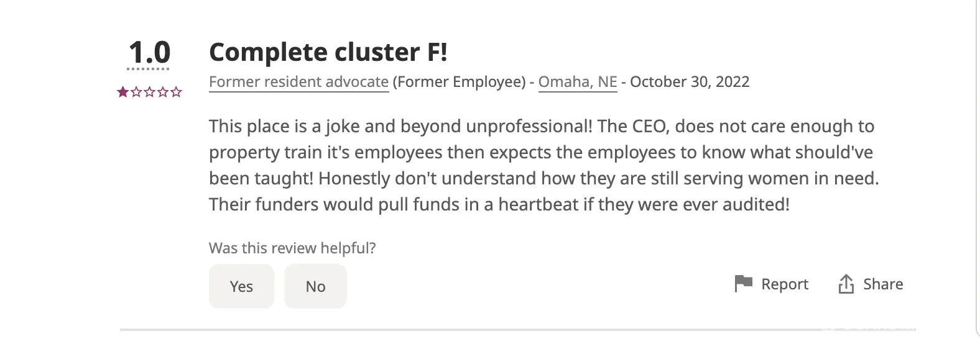Mark the review helpful with Yes
Image resolution: width=980 pixels, height=344 pixels.
tap(241, 286)
